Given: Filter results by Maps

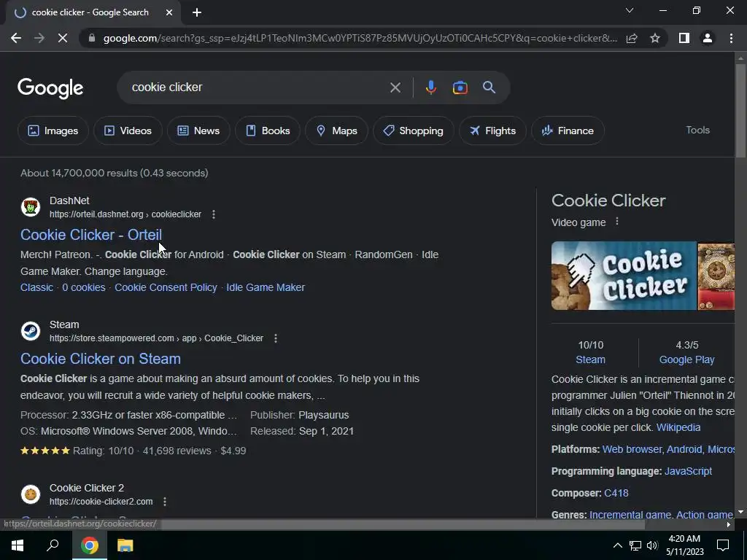Looking at the screenshot, I should 336,131.
